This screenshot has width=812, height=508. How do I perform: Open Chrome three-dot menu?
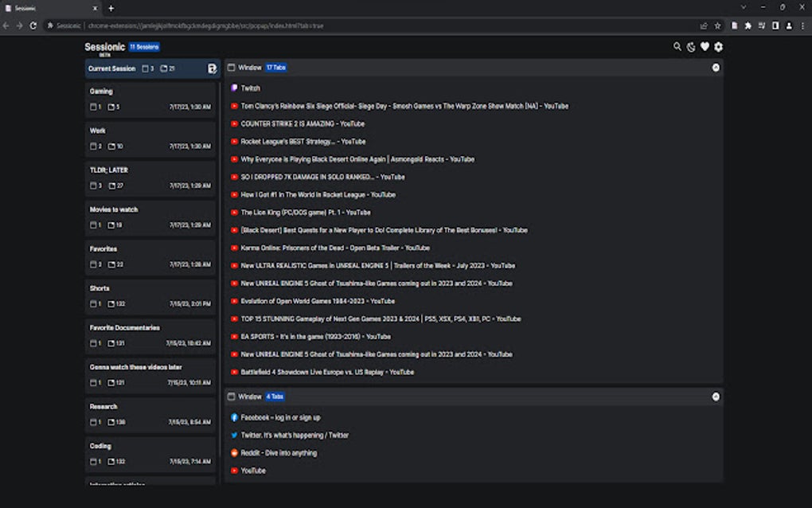(802, 25)
